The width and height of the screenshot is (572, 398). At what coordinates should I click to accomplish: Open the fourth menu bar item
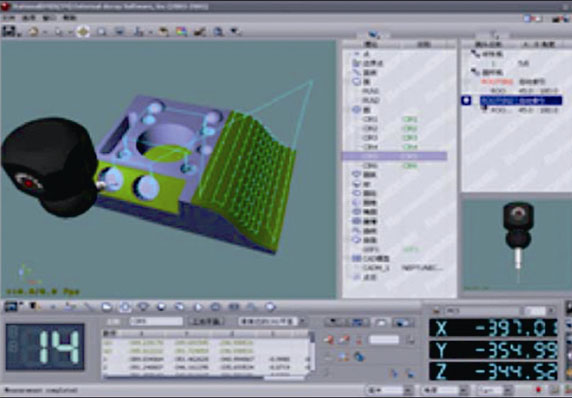tap(69, 18)
